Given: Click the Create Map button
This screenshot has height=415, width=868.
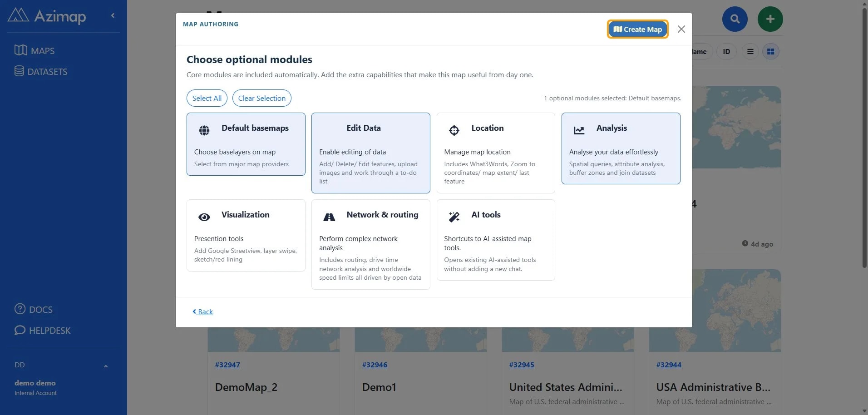Looking at the screenshot, I should tap(637, 29).
